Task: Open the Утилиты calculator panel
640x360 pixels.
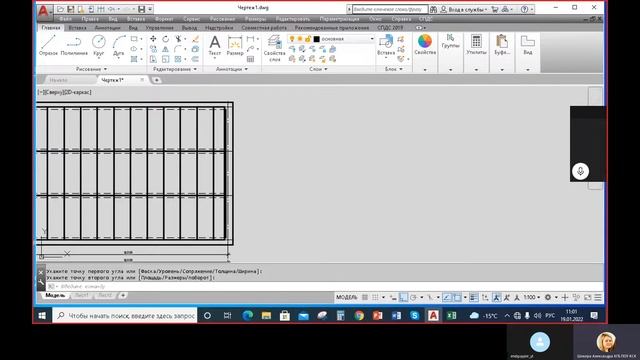Action: (x=476, y=45)
